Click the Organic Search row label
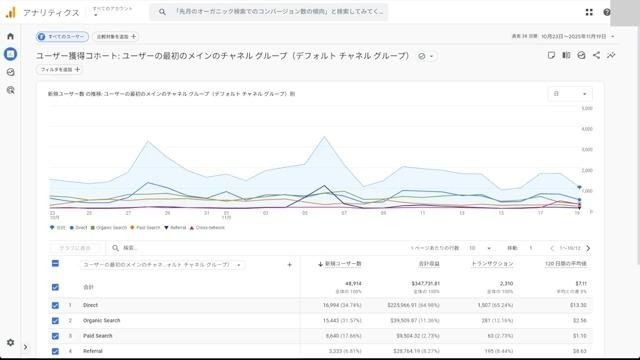This screenshot has width=640, height=360. 102,321
